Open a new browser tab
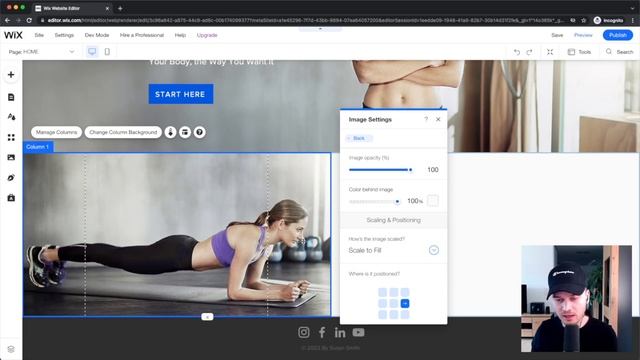 tap(120, 8)
